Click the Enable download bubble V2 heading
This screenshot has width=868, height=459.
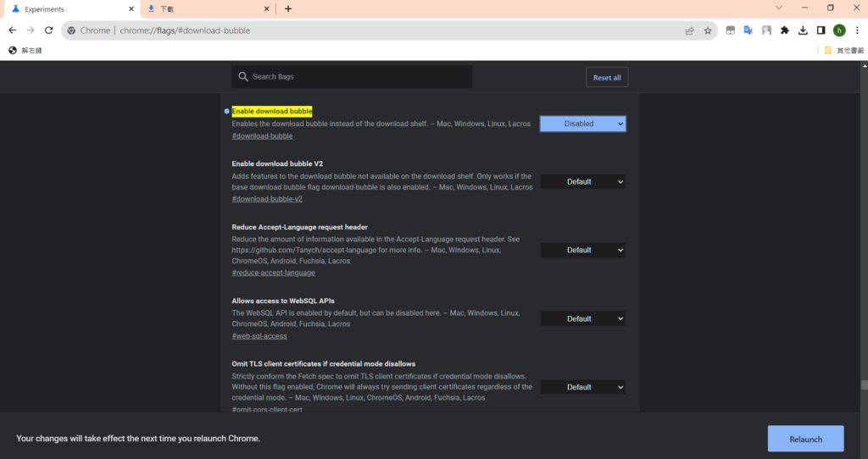277,163
